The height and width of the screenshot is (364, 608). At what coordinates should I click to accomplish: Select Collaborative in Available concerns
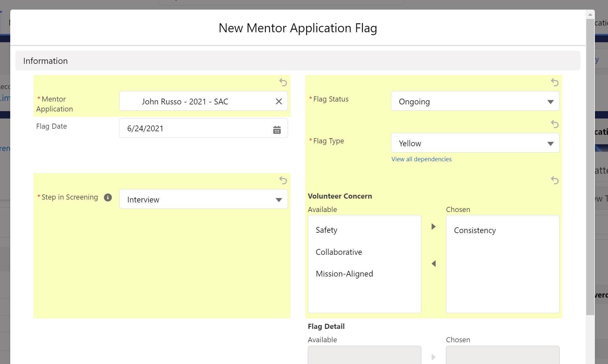point(339,252)
